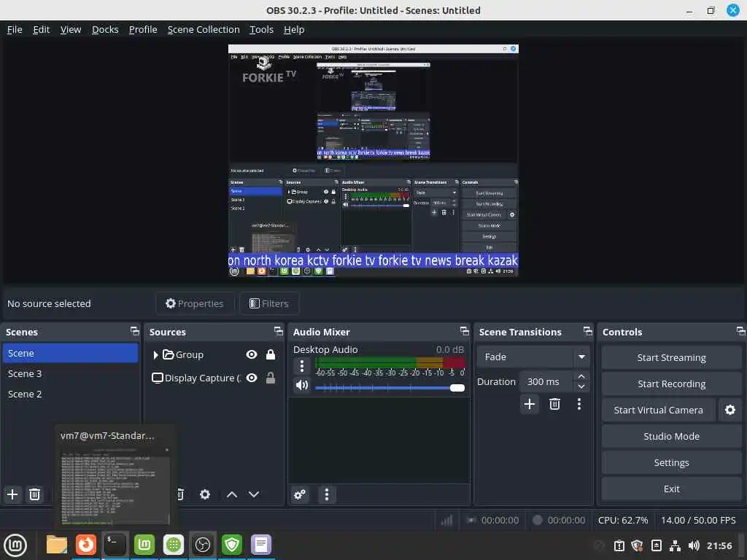Click the Exit button
The width and height of the screenshot is (747, 560).
[671, 489]
